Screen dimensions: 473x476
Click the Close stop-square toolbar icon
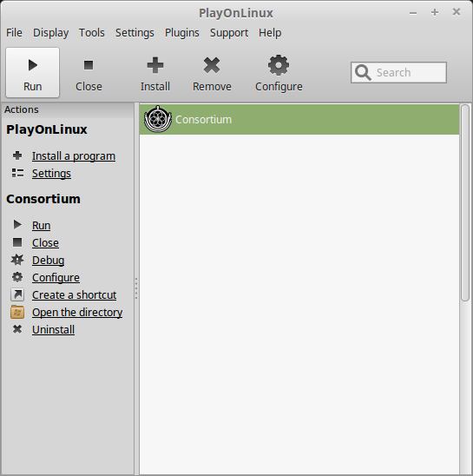[x=89, y=65]
